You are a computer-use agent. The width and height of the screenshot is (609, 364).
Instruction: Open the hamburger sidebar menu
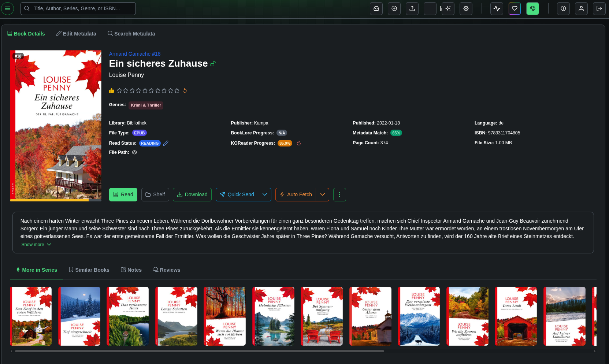[7, 8]
